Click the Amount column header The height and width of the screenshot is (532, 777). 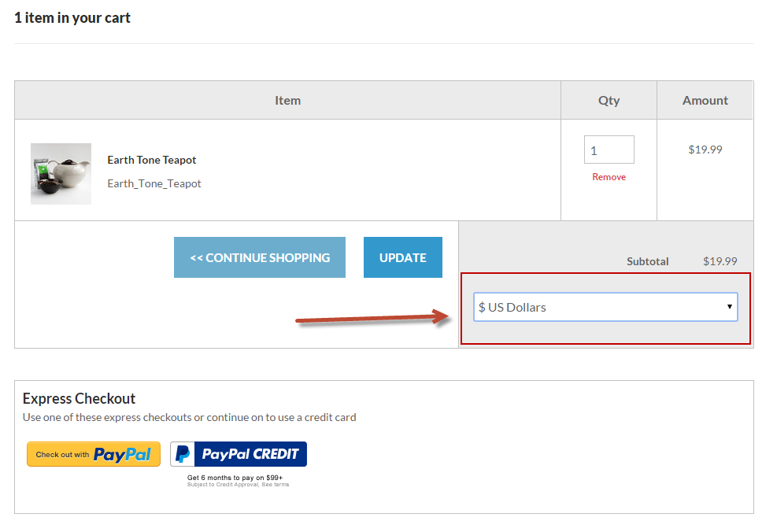point(705,101)
